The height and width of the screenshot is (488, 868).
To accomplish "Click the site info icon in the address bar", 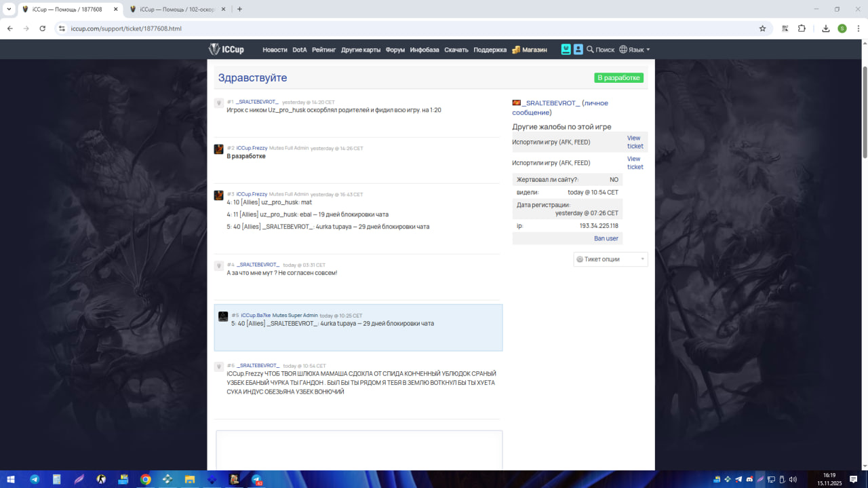I will pos(62,29).
